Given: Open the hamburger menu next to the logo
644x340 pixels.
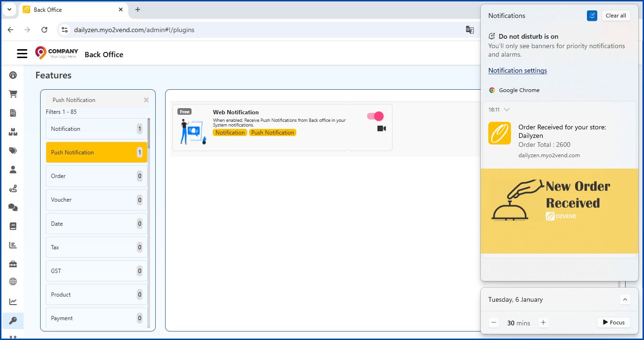Looking at the screenshot, I should tap(22, 53).
